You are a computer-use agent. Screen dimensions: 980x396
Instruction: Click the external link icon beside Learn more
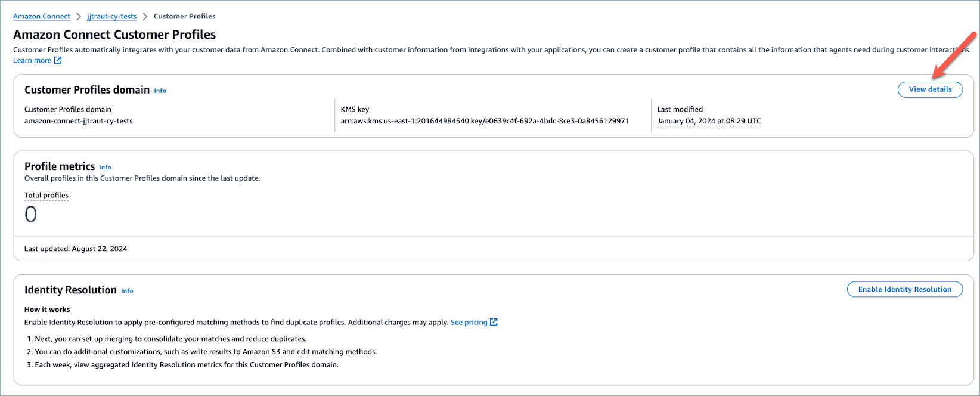pyautogui.click(x=58, y=60)
